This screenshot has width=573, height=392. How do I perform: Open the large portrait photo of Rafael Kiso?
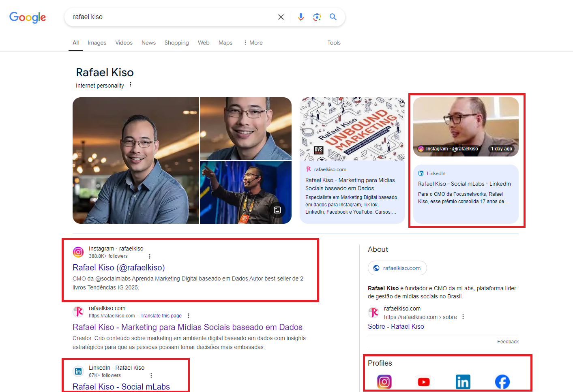[136, 161]
